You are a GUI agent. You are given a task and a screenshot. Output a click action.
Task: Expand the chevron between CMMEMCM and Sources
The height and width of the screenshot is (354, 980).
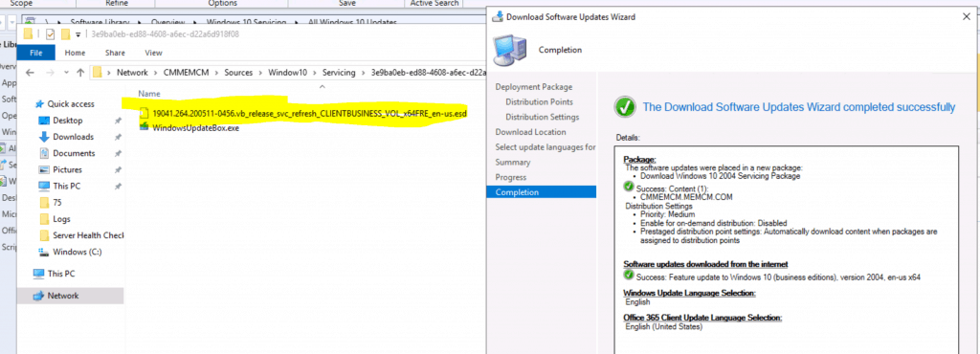click(x=217, y=73)
